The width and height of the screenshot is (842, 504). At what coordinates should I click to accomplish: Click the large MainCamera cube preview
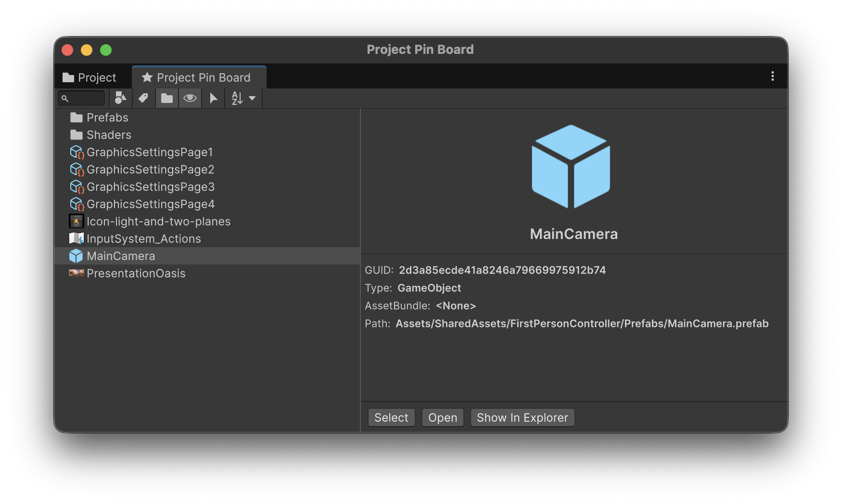[571, 166]
